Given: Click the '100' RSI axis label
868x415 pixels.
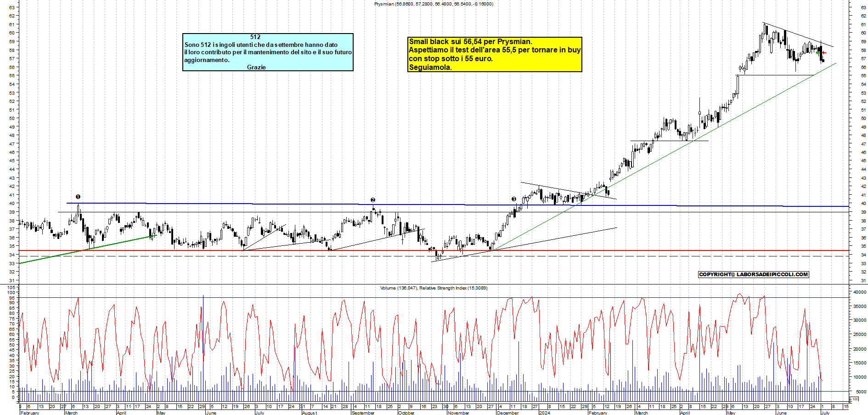Looking at the screenshot, I should click(11, 292).
